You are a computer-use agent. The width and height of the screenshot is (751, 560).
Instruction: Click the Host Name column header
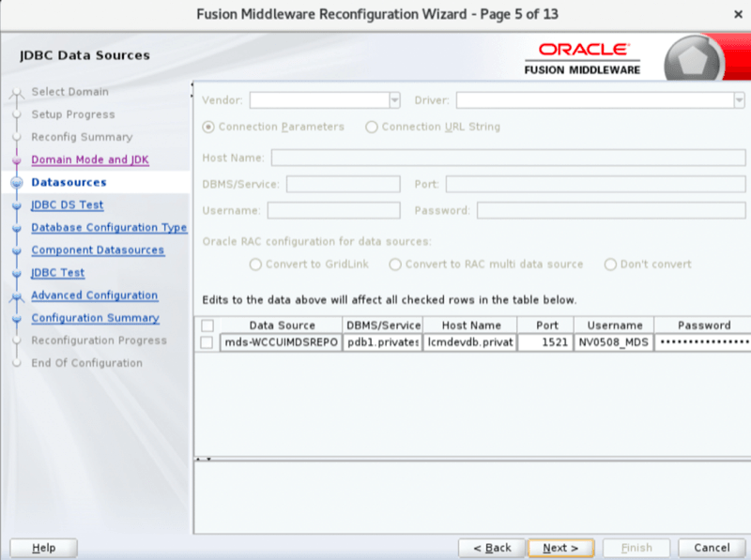click(470, 325)
